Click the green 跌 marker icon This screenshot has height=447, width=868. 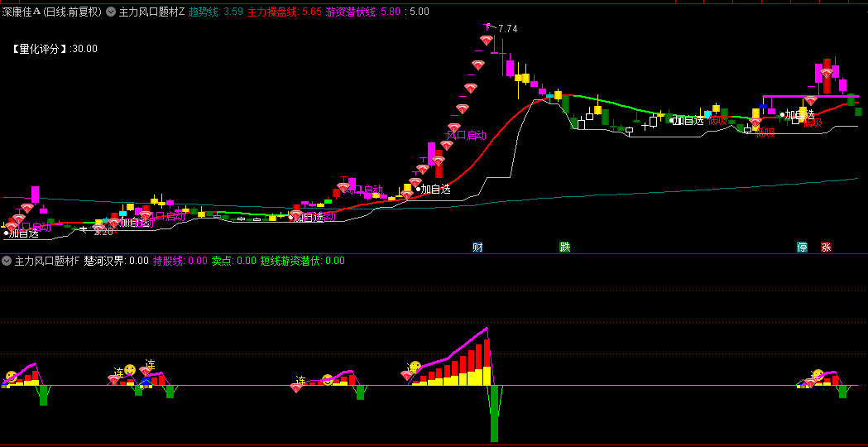point(564,247)
